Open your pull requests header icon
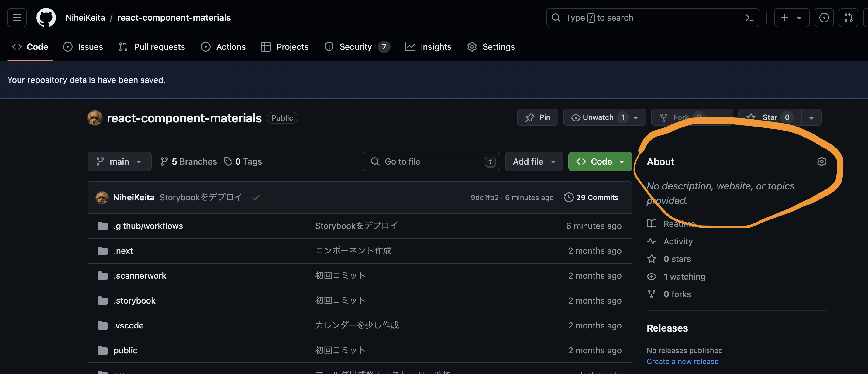868x374 pixels. pos(849,18)
